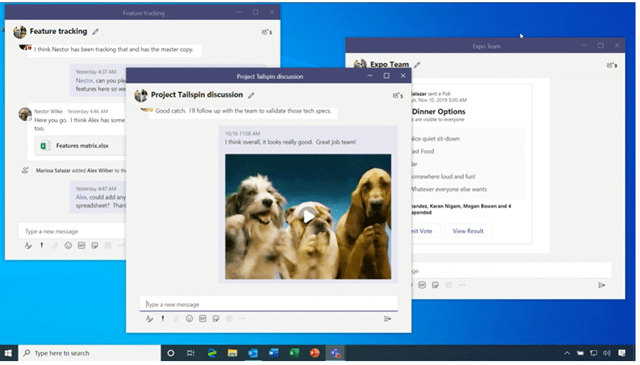Click 'Dinner Options' poll title
Viewport: 640px width, 365px height.
438,111
